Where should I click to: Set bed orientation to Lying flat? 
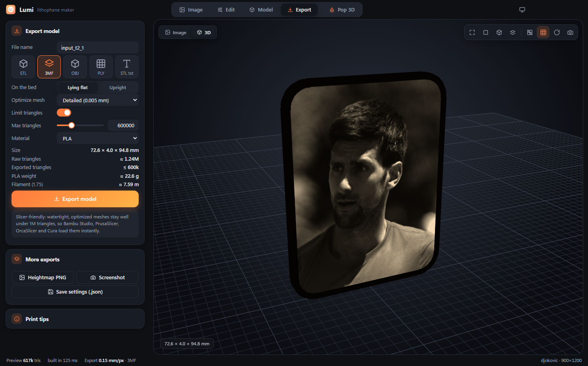tap(77, 88)
